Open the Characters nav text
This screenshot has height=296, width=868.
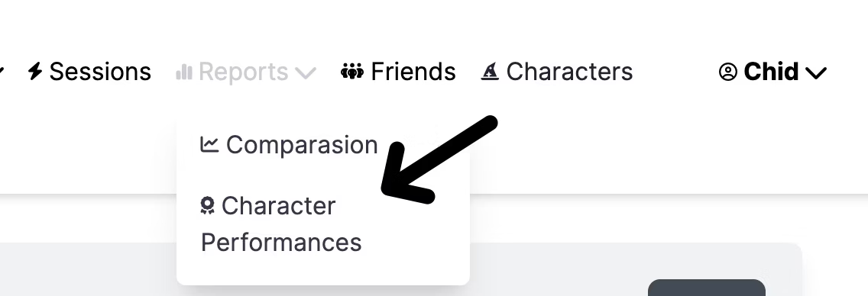(570, 72)
